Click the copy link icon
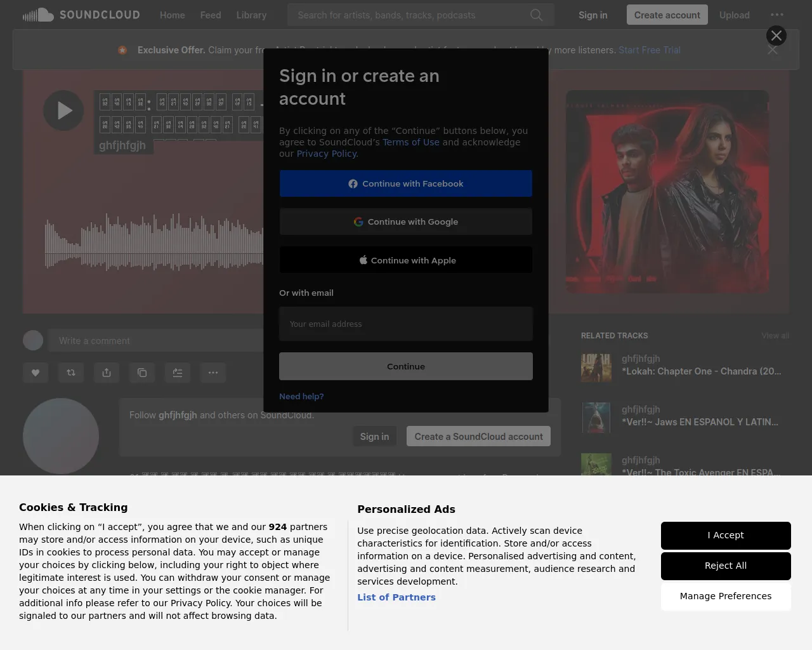The width and height of the screenshot is (812, 650). [142, 373]
